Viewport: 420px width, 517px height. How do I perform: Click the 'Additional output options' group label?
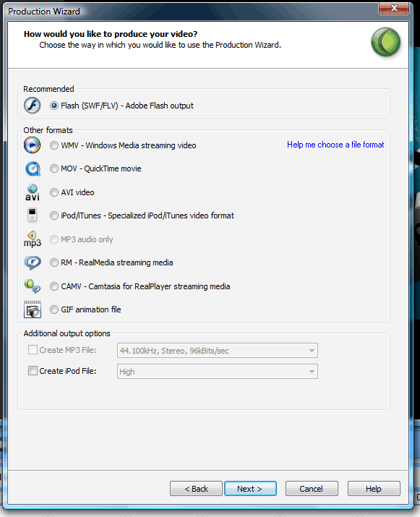pyautogui.click(x=67, y=333)
